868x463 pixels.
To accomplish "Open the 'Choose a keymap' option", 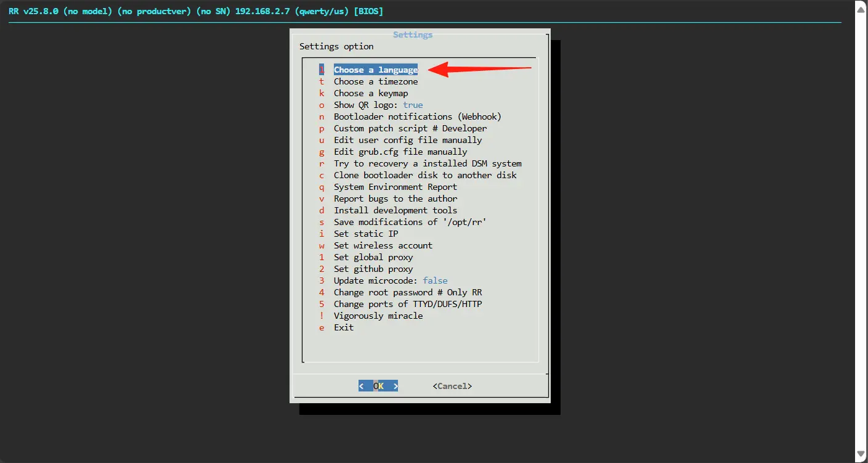I will 370,93.
